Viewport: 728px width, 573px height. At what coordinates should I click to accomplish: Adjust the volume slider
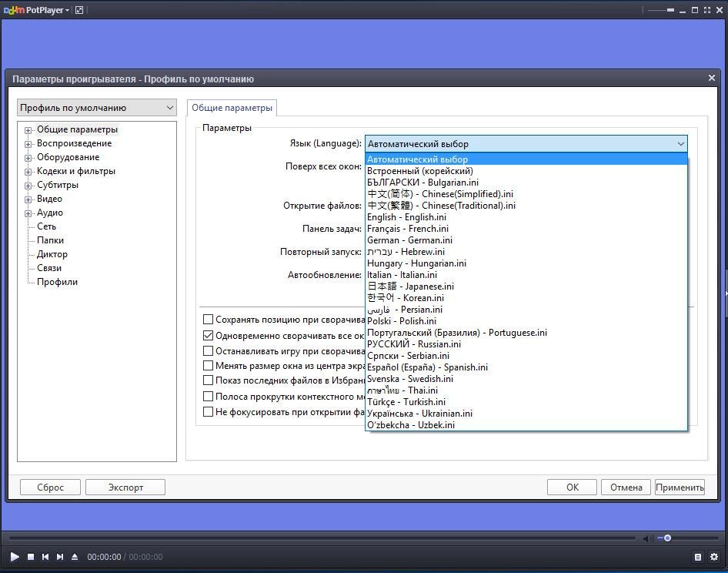tap(687, 538)
